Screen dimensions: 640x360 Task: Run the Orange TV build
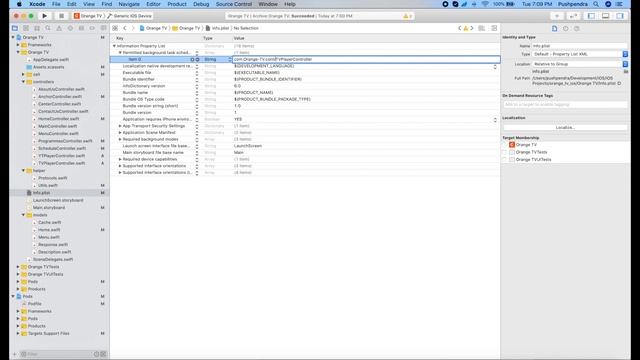coord(44,16)
